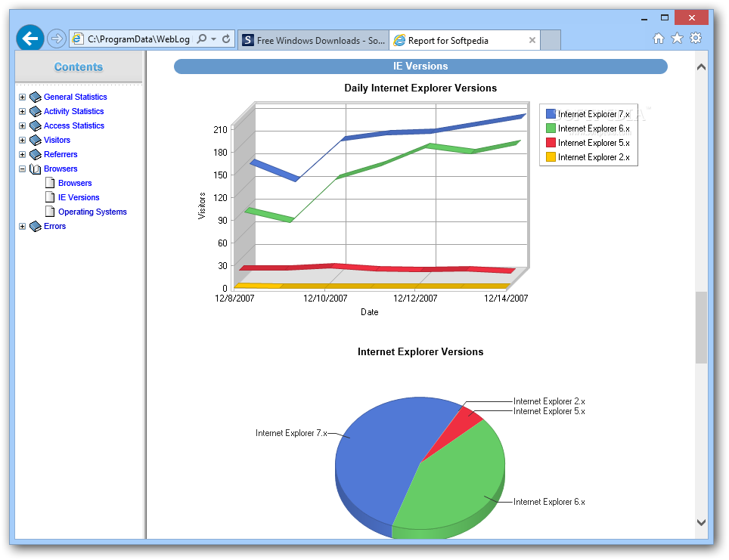Click the yellow Internet Explorer 2.x legend swatch
Viewport: 729px width, 560px height.
click(x=551, y=157)
